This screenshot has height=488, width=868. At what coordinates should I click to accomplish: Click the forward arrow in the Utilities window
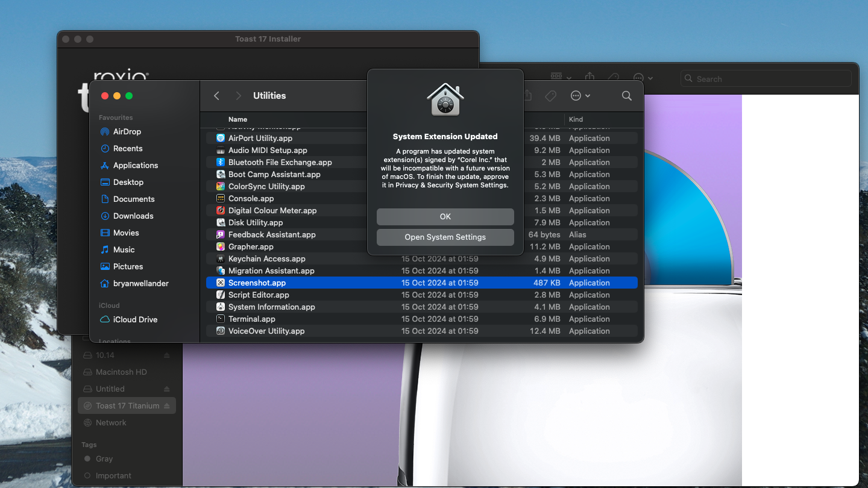[239, 96]
